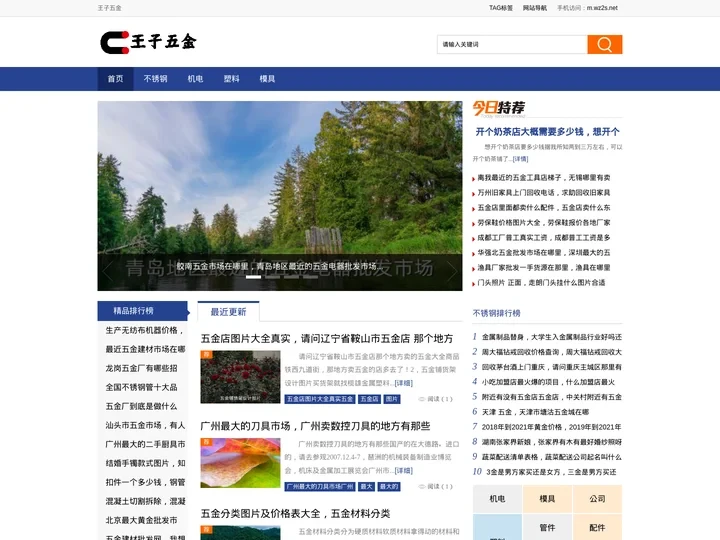Image resolution: width=720 pixels, height=540 pixels.
Task: Open link 渔具厂家批发一手货源在那里
Action: pos(544,267)
